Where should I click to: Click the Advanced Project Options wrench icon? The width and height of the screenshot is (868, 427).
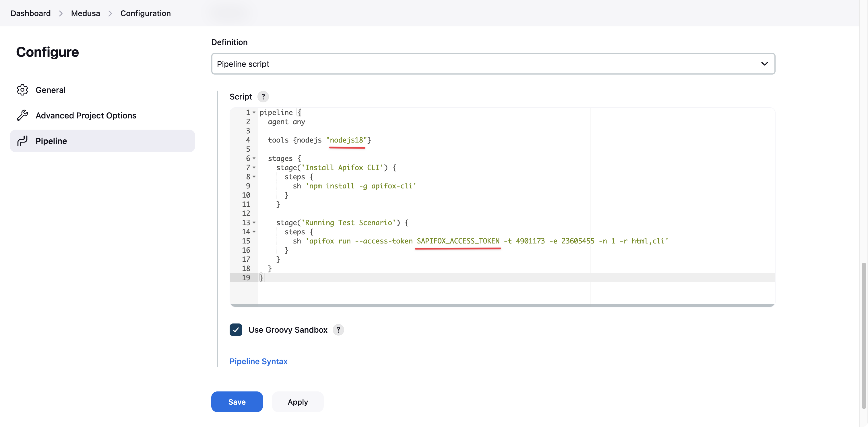point(22,115)
